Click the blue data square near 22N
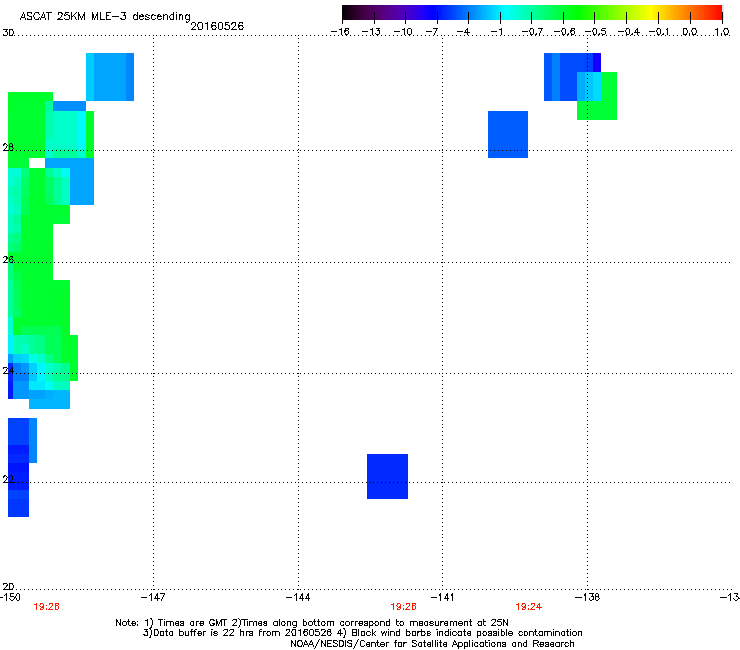Viewport: 740px width, 650px height. 387,476
